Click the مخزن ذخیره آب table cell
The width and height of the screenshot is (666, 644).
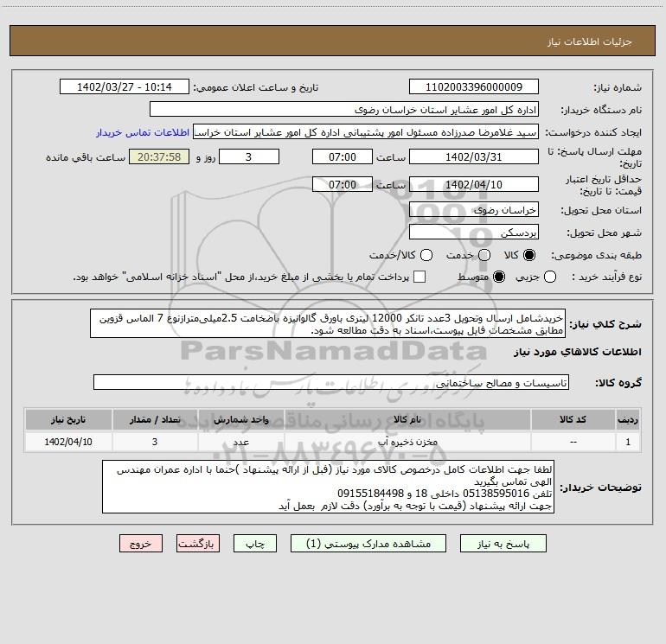point(407,442)
